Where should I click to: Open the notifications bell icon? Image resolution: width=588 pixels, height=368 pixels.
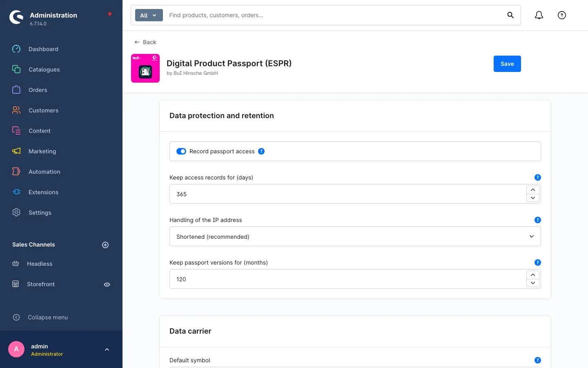click(539, 15)
